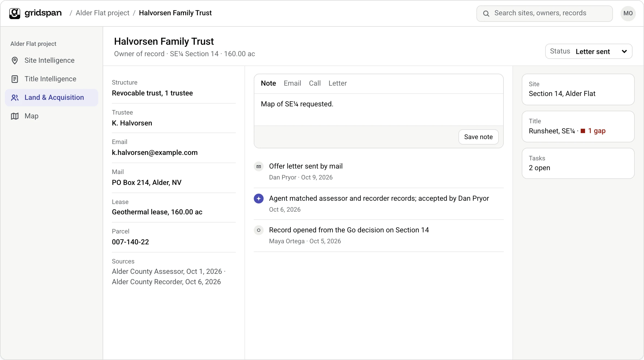The height and width of the screenshot is (360, 644).
Task: Switch to the Email tab
Action: 292,83
